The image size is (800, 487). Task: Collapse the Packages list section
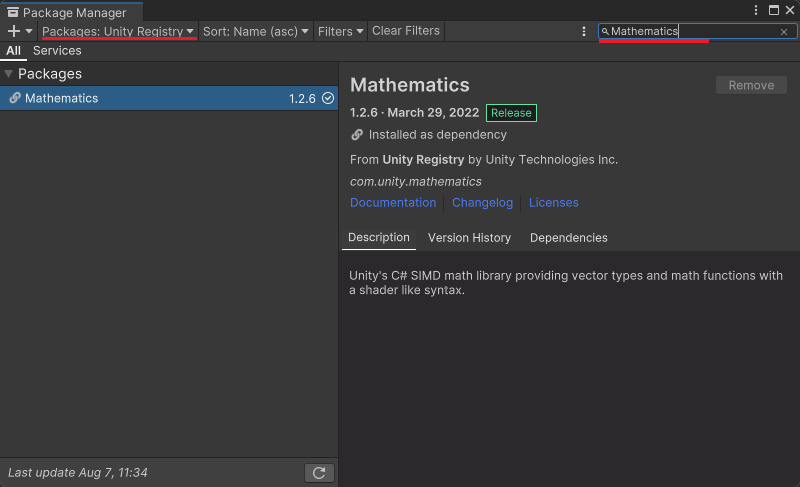9,74
